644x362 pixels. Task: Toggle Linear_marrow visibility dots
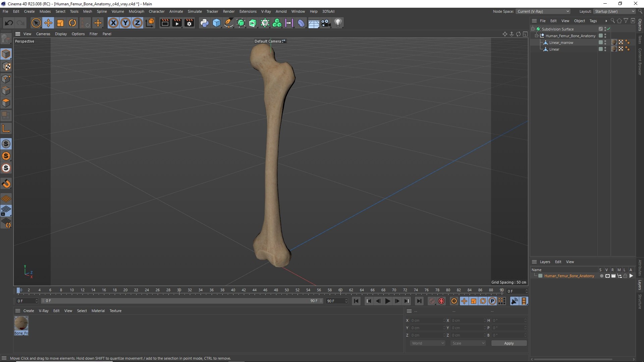point(605,43)
